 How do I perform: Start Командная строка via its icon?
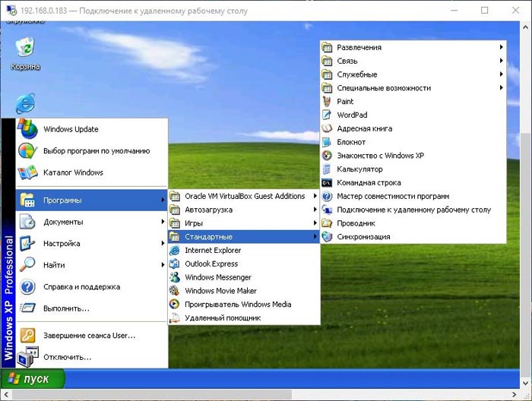coord(327,183)
